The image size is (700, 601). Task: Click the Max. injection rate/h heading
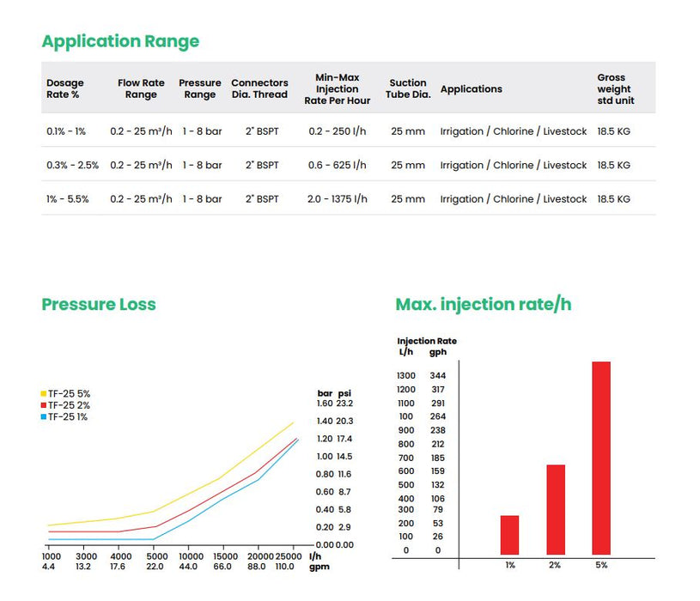click(483, 304)
